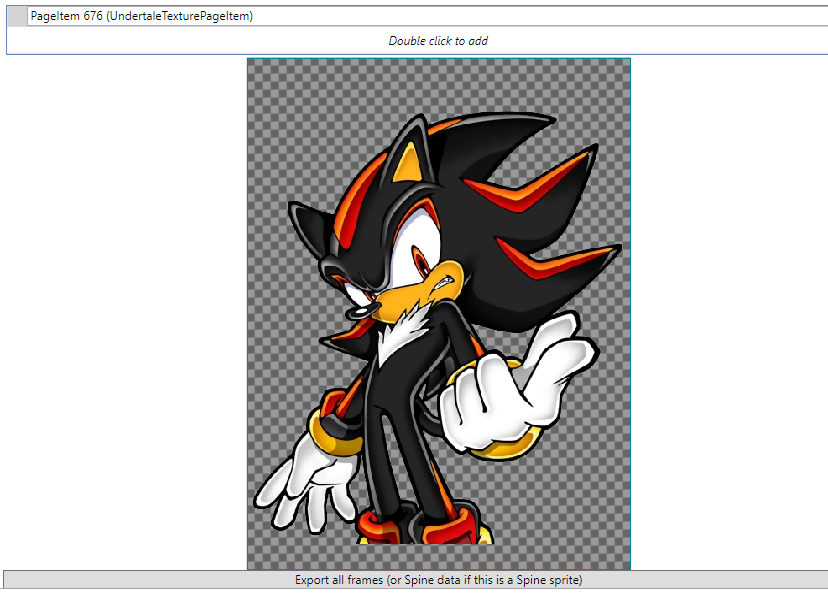Click the 'Double click to add' row
828x603 pixels.
pos(417,41)
